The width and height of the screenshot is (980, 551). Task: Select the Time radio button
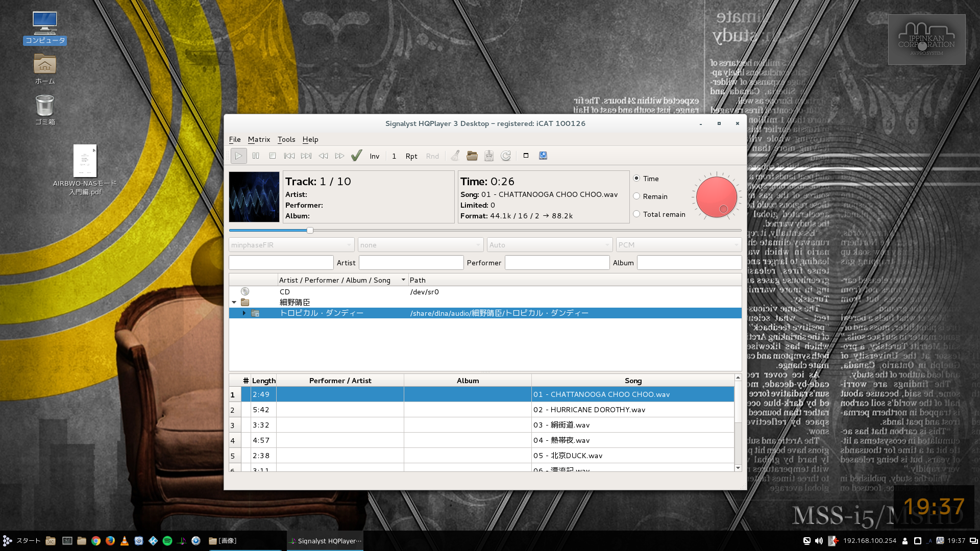click(636, 179)
